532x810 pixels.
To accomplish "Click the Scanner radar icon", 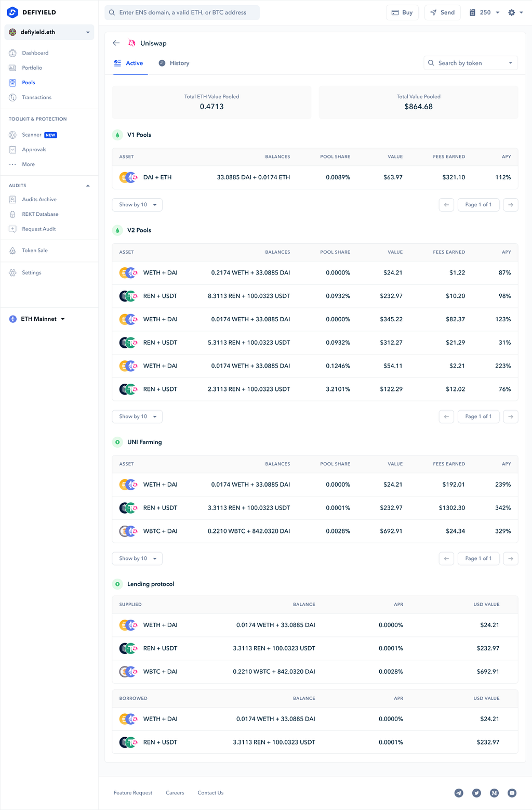I will (x=12, y=135).
